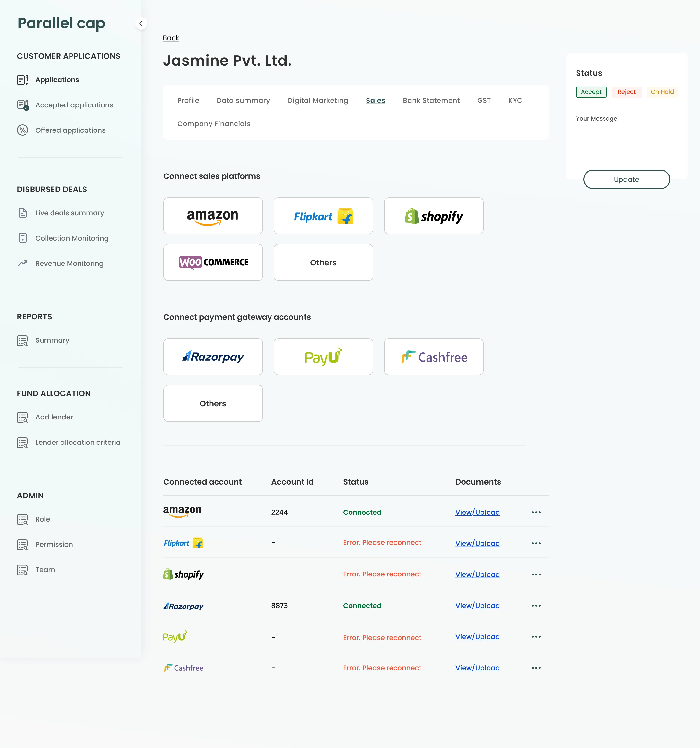Switch to the Digital Marketing tab
Viewport: 700px width, 748px height.
(318, 100)
